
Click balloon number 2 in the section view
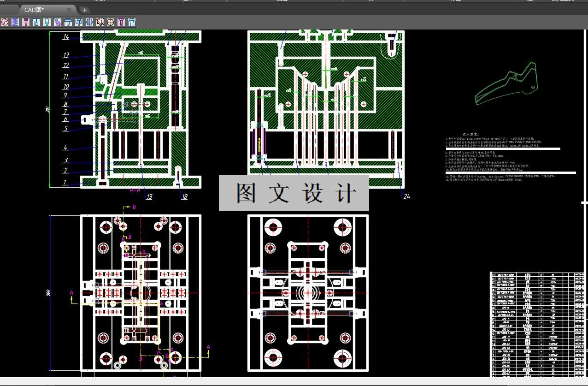click(x=66, y=171)
